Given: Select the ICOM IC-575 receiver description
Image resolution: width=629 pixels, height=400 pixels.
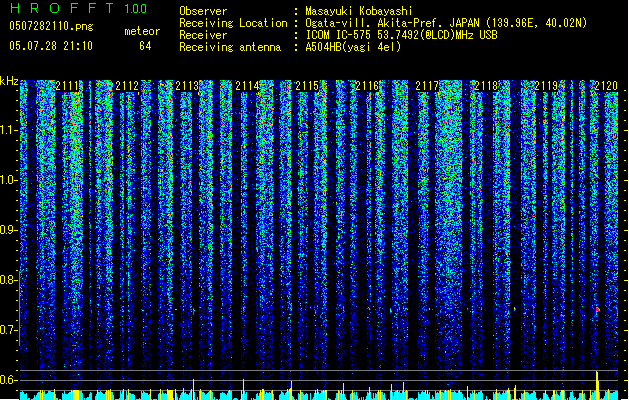Looking at the screenshot, I should tap(402, 35).
